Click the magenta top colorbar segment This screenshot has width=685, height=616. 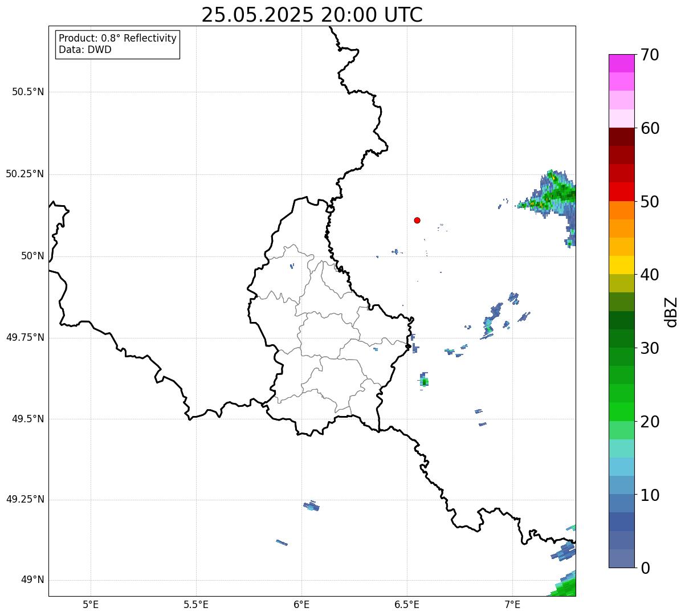coord(621,63)
